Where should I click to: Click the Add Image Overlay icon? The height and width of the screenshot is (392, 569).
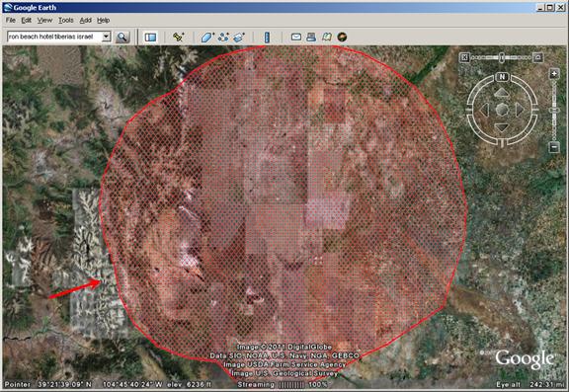(x=239, y=37)
